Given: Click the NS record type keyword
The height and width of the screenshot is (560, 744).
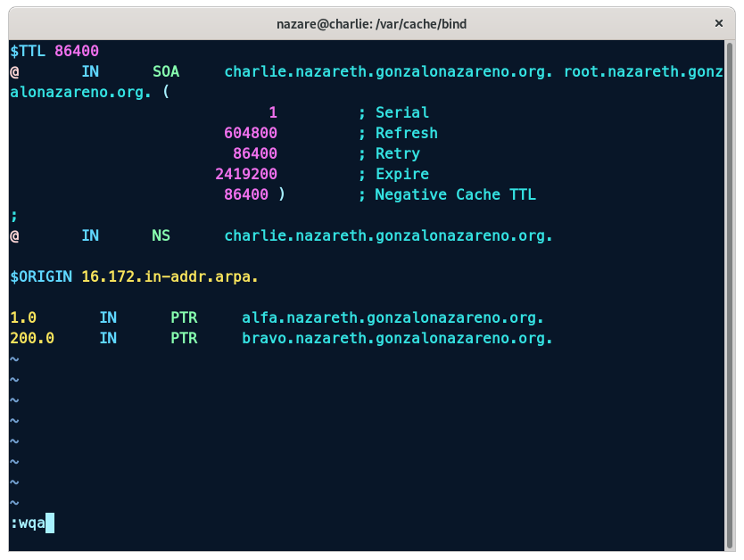Looking at the screenshot, I should point(161,235).
